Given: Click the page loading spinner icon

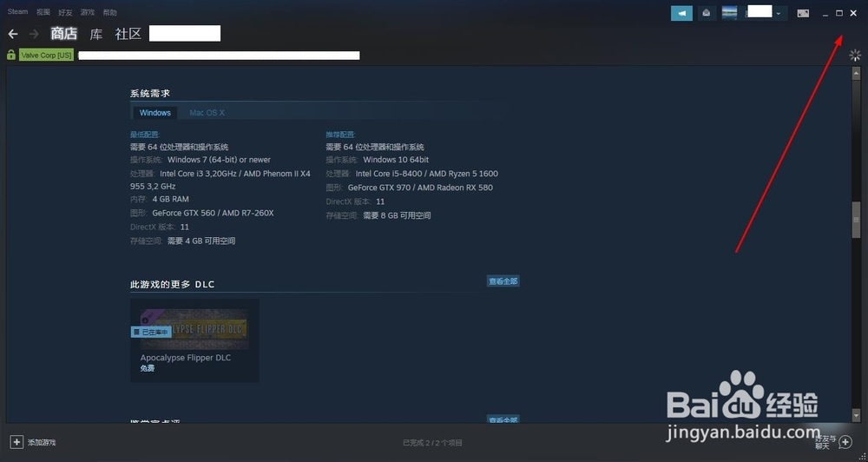Looking at the screenshot, I should click(x=855, y=55).
